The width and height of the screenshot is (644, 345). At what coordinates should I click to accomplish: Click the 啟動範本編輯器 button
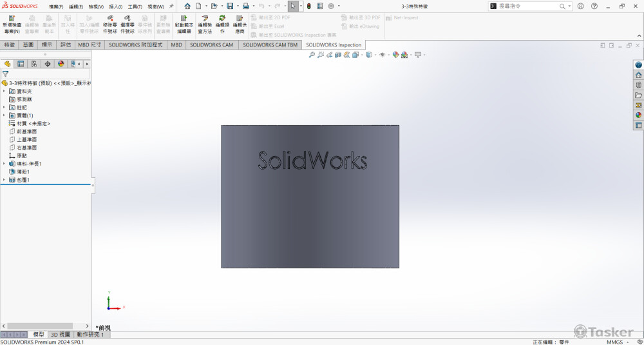click(x=184, y=25)
